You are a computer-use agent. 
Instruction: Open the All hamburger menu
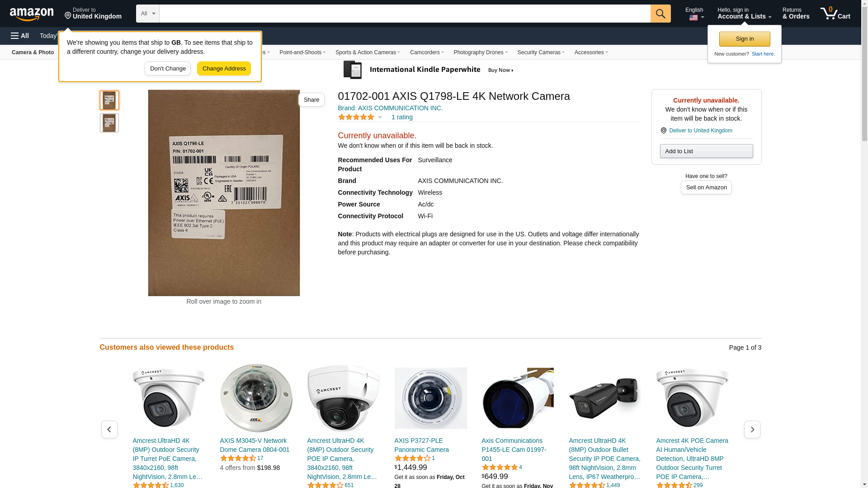coord(20,36)
